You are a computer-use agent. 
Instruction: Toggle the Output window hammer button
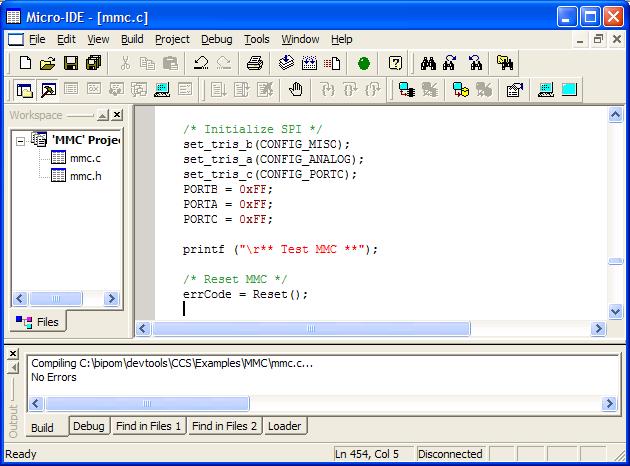pyautogui.click(x=48, y=90)
